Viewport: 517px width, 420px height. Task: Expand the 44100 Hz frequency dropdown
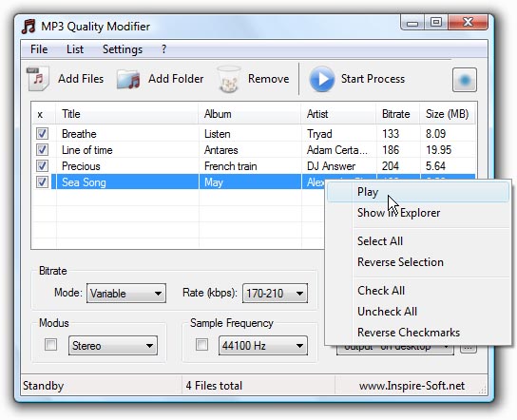(263, 346)
